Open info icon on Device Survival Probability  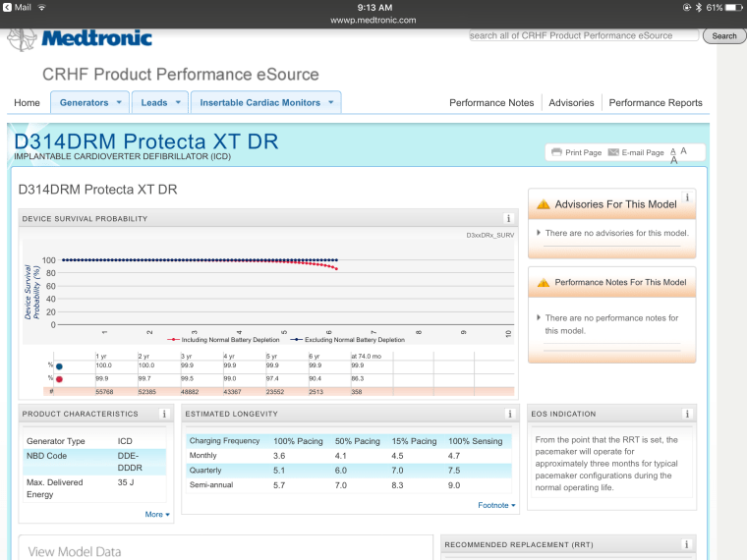click(508, 218)
